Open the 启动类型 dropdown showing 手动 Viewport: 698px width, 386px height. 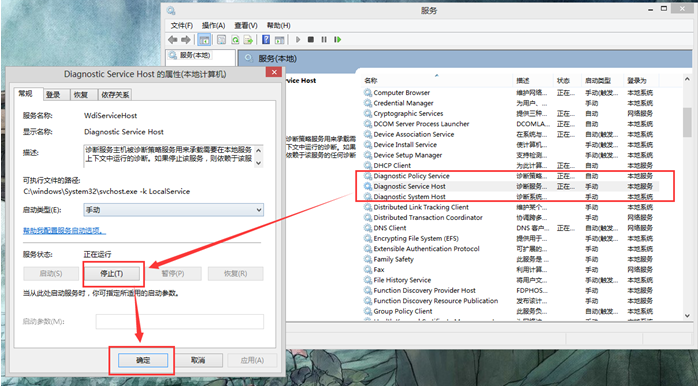(x=174, y=210)
